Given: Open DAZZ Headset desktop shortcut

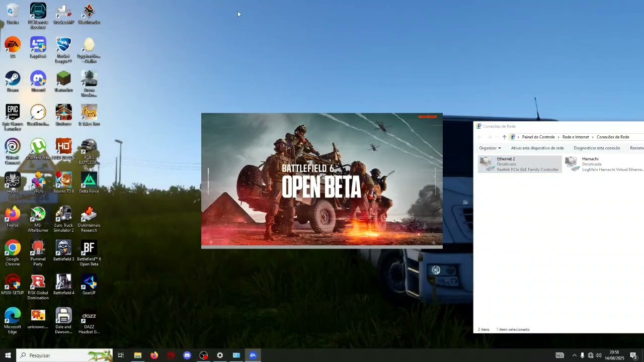Looking at the screenshot, I should point(89,320).
